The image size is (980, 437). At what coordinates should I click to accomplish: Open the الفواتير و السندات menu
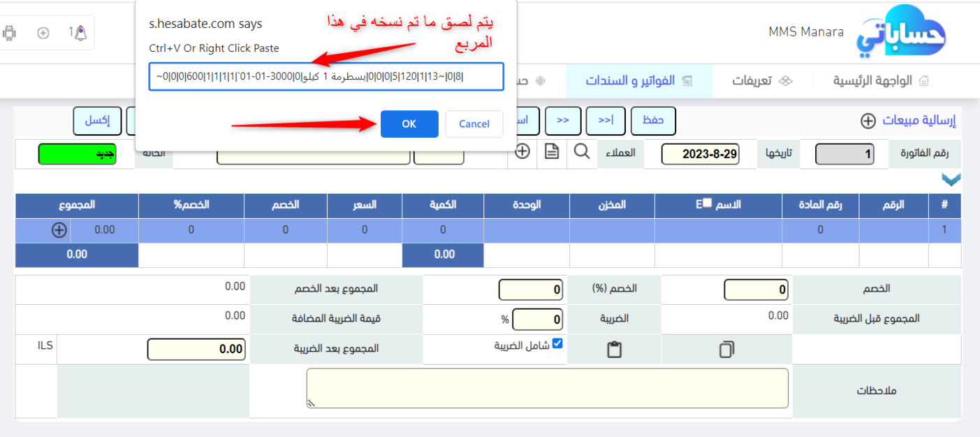[x=638, y=81]
